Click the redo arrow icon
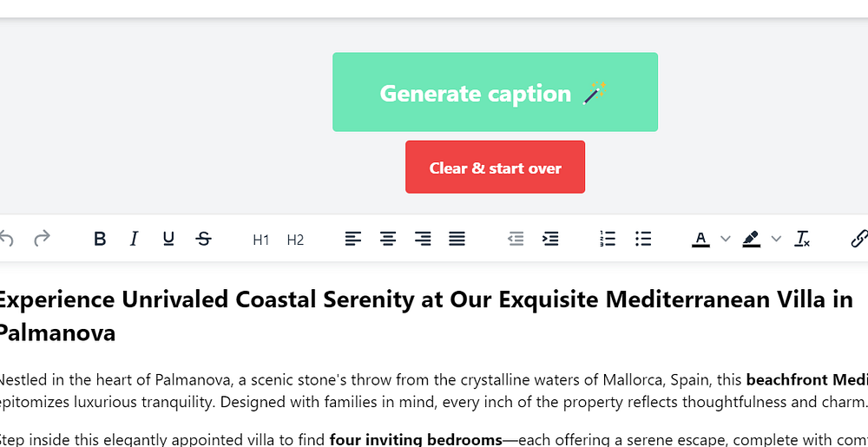 pos(42,239)
